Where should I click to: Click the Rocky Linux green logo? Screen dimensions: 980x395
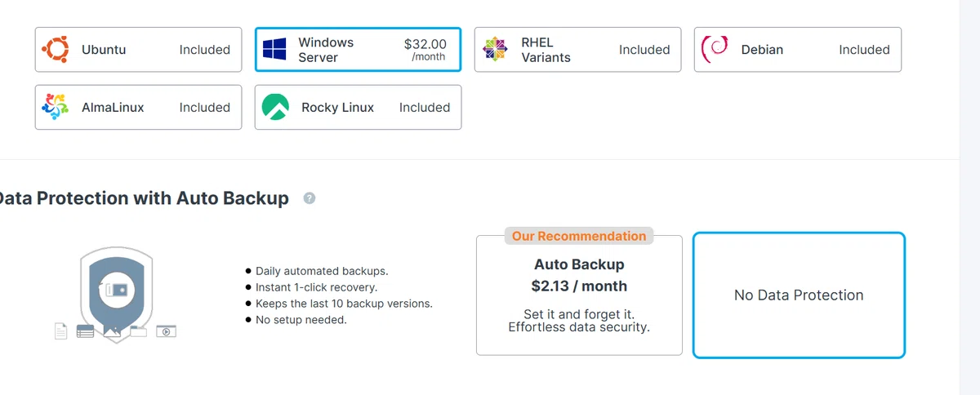[274, 107]
